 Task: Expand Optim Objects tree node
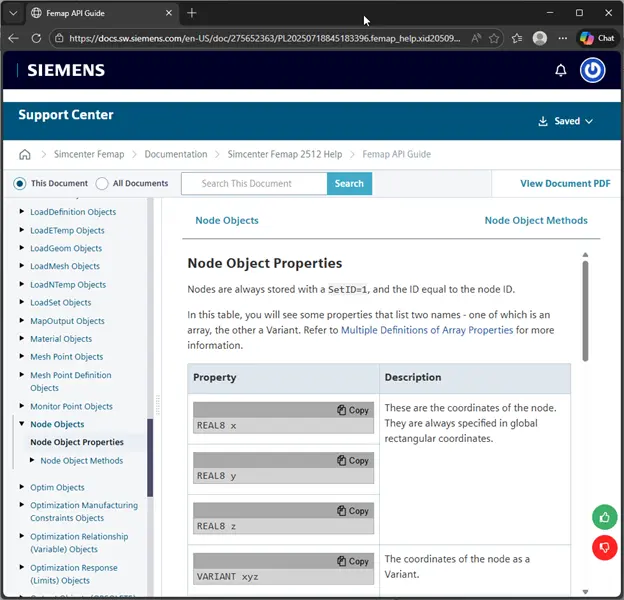pos(22,487)
